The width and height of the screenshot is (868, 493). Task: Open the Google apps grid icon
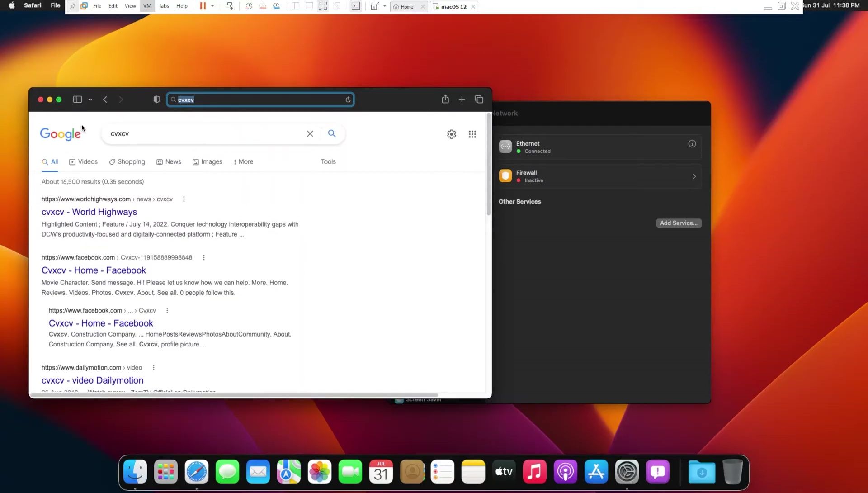click(472, 134)
